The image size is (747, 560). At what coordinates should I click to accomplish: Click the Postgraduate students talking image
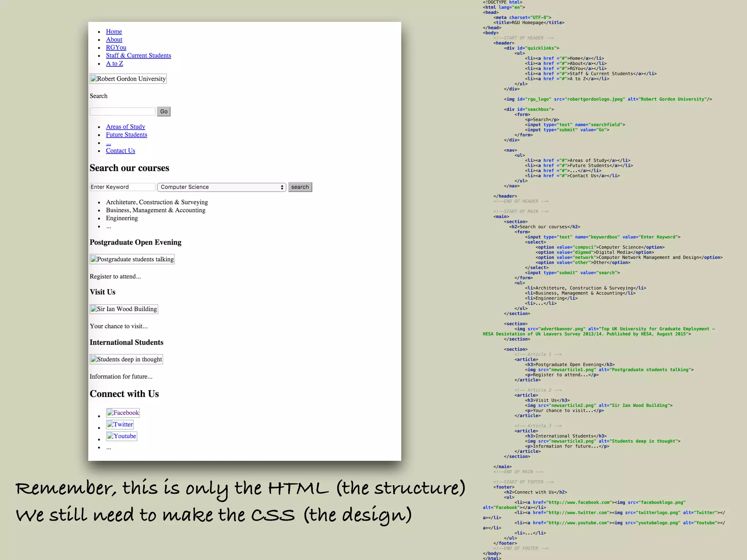[132, 259]
